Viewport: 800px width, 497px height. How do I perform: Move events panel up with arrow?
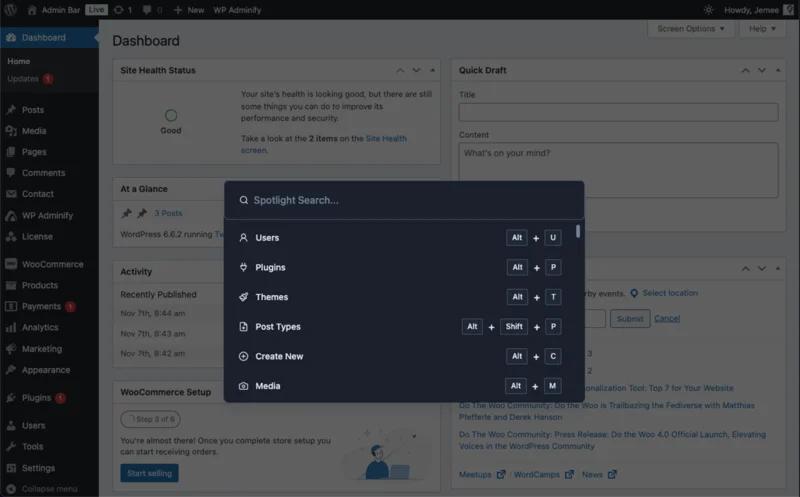pos(745,268)
